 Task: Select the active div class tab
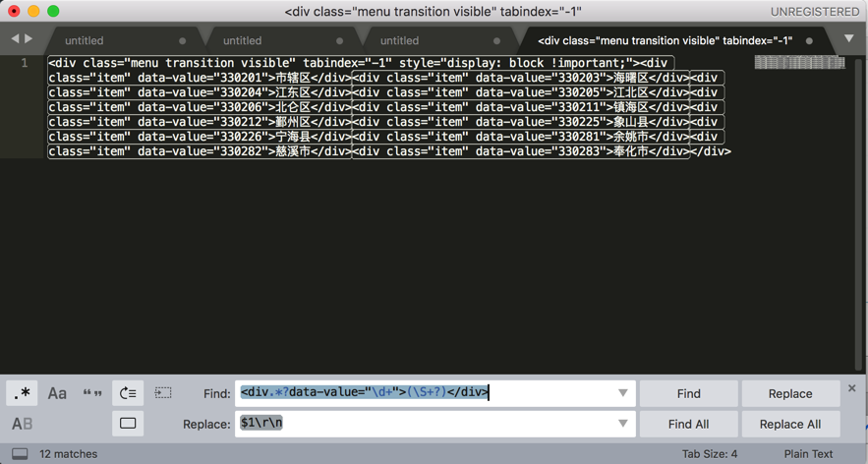[665, 40]
